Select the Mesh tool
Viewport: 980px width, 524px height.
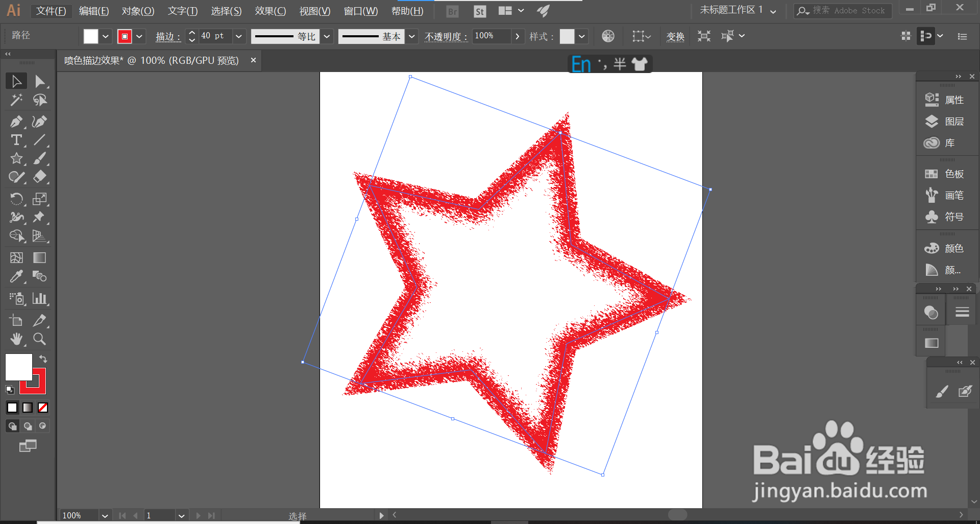(16, 258)
